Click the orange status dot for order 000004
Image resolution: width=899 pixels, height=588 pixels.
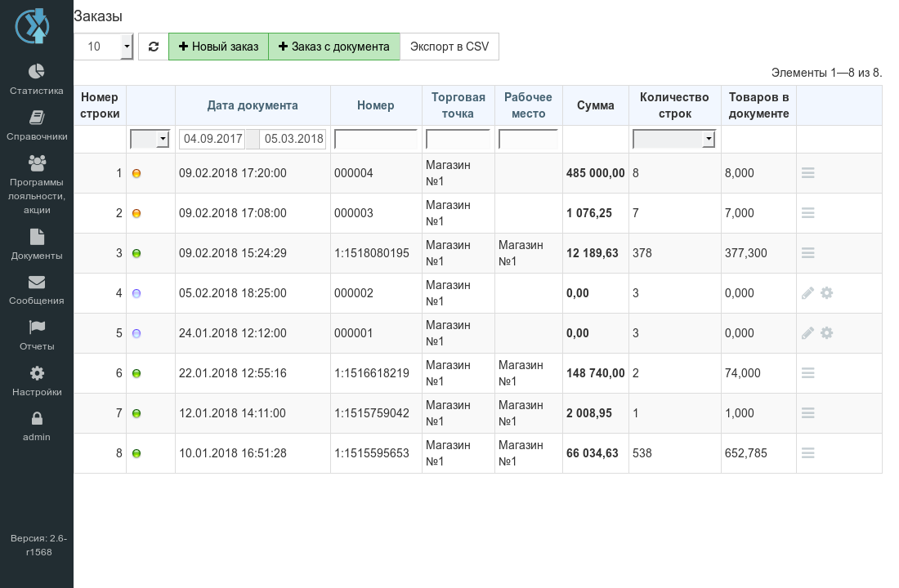(136, 173)
